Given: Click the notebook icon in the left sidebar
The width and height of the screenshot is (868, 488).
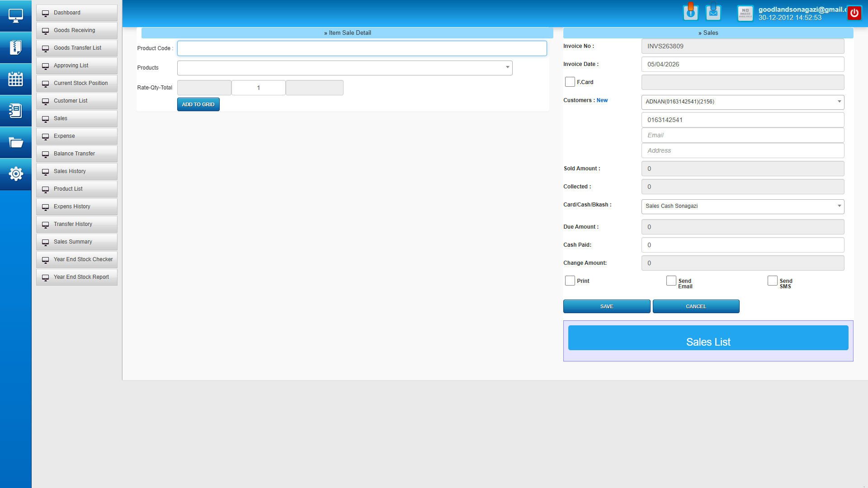Looking at the screenshot, I should (16, 111).
